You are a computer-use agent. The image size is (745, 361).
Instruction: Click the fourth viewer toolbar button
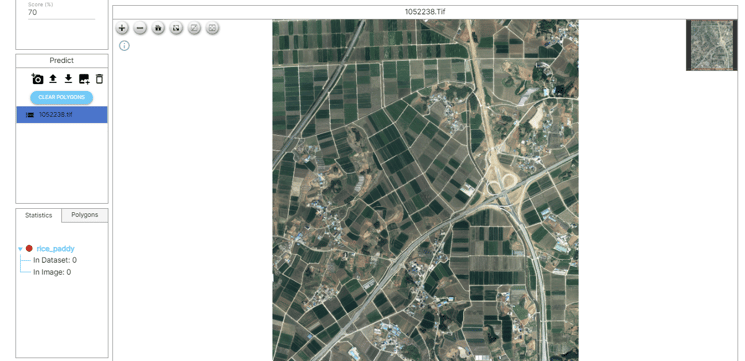point(176,28)
